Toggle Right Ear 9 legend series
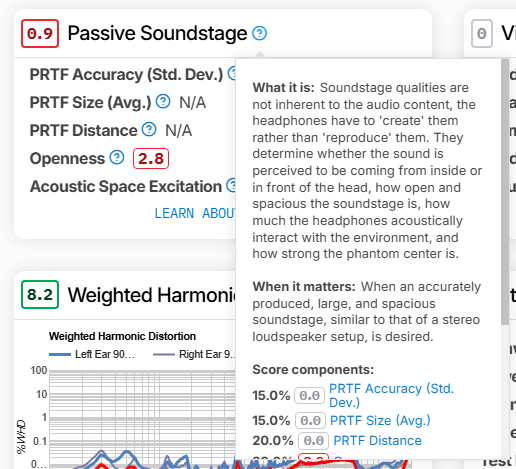The image size is (516, 469). click(194, 354)
